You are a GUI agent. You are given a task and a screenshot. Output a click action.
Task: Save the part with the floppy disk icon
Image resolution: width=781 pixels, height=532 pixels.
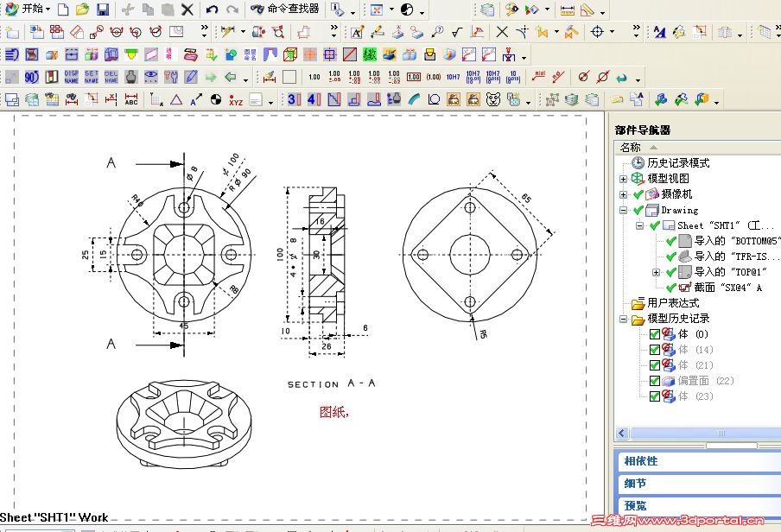pos(103,9)
